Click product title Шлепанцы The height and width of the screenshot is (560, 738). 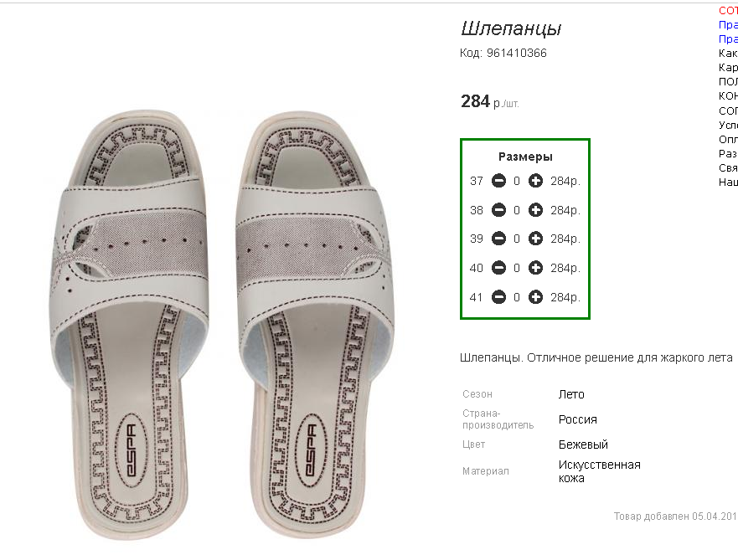(x=511, y=29)
